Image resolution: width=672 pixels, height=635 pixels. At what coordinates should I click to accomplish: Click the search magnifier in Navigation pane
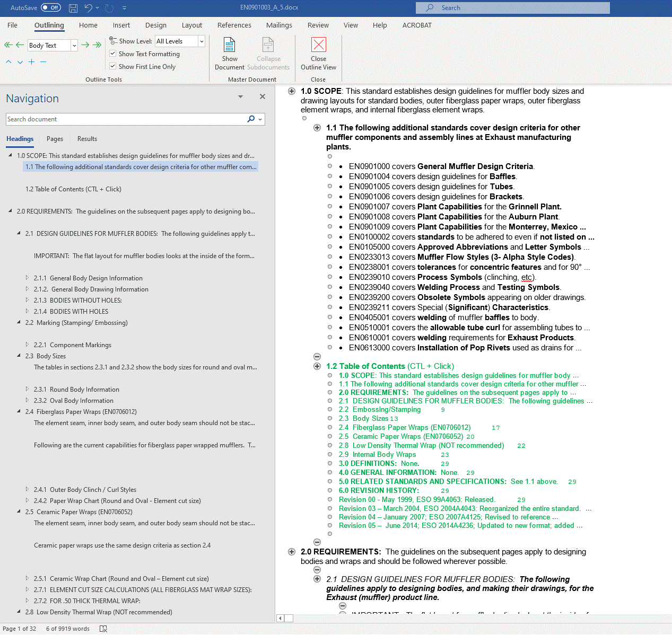pos(251,119)
